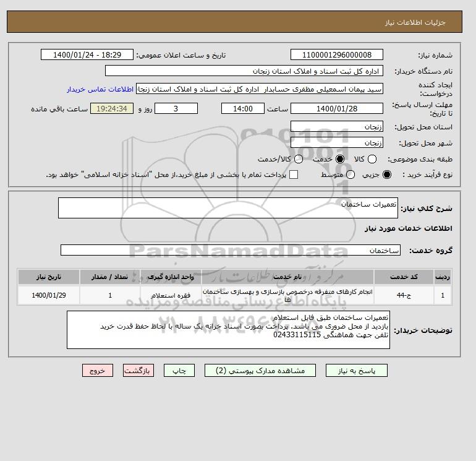
Task: Click the نام خدمت column header
Action: (287, 277)
